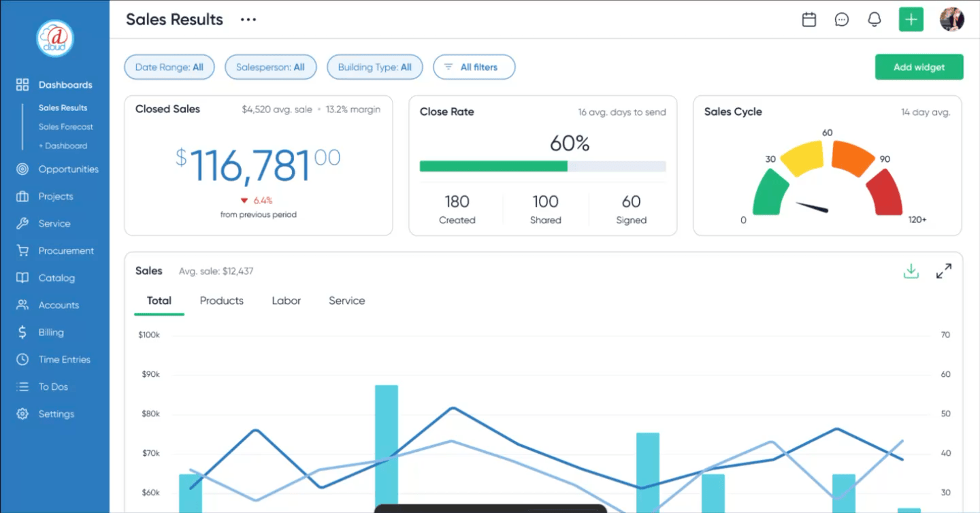Open Settings from the sidebar
980x513 pixels.
point(56,414)
